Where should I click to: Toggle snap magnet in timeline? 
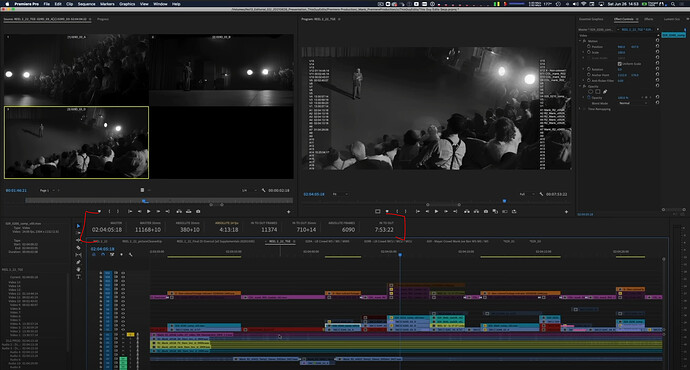[x=103, y=255]
